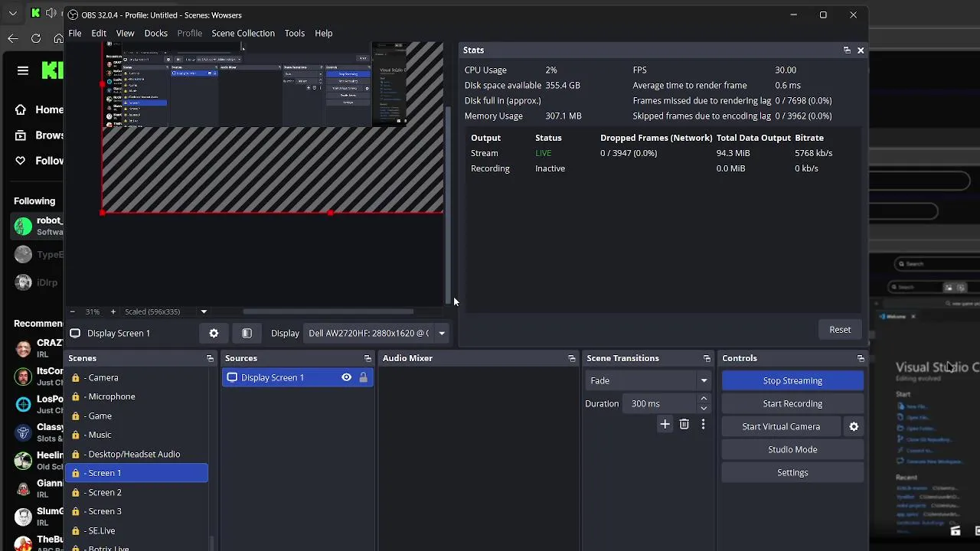Toggle lock on Display Screen 1 source
This screenshot has width=980, height=551.
click(363, 377)
